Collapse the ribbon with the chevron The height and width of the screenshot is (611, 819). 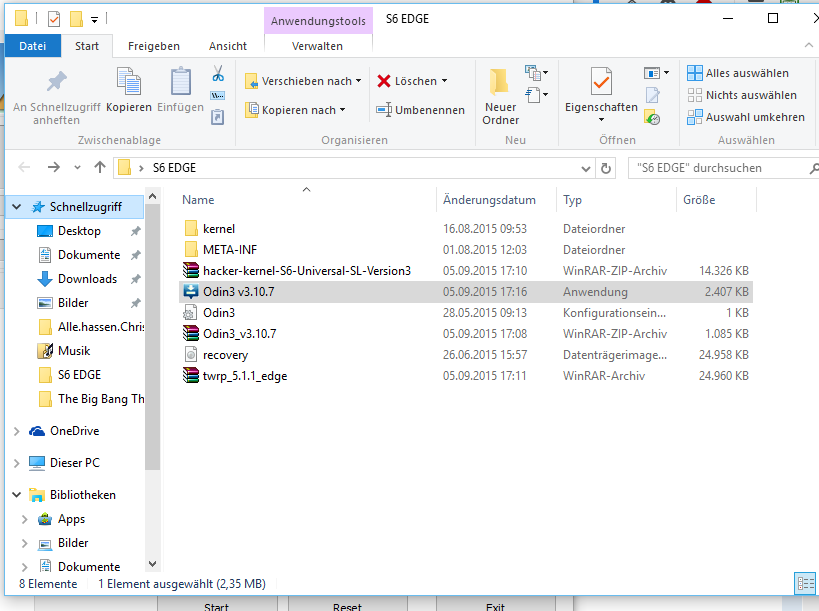coord(809,45)
